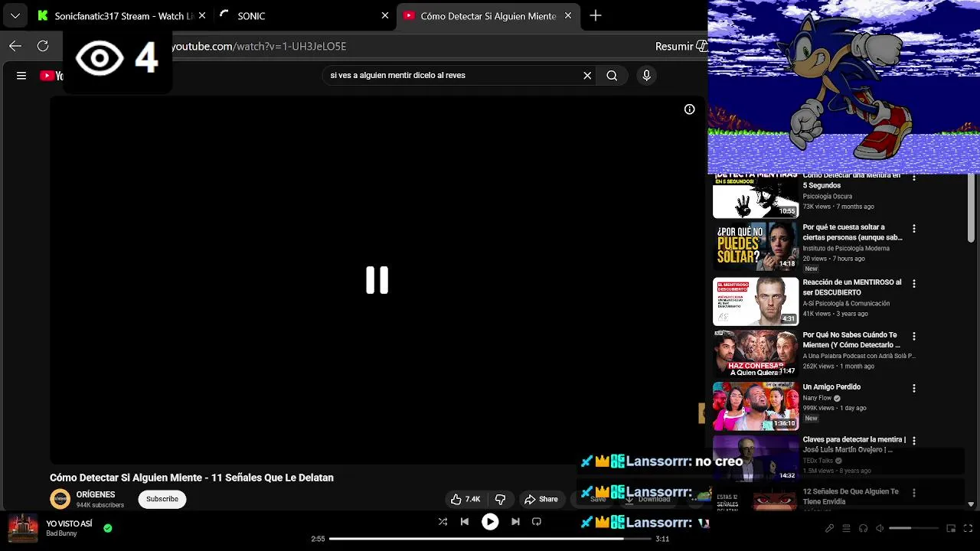Open a new browser tab
The width and height of the screenshot is (980, 551).
(x=595, y=15)
